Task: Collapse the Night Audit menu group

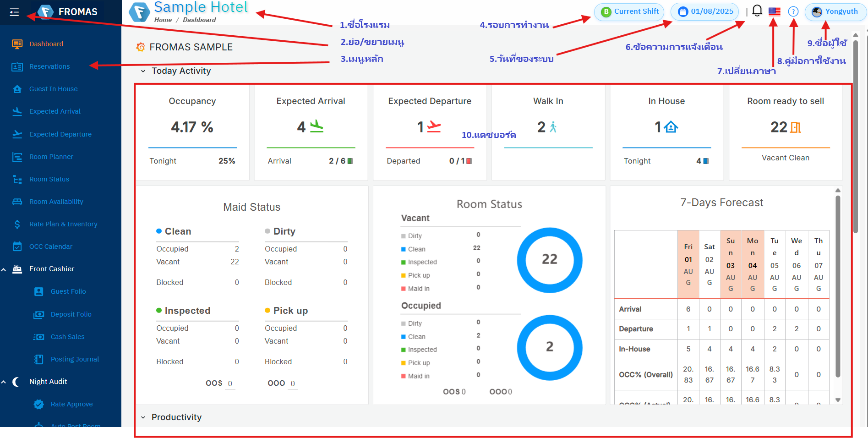Action: (4, 382)
